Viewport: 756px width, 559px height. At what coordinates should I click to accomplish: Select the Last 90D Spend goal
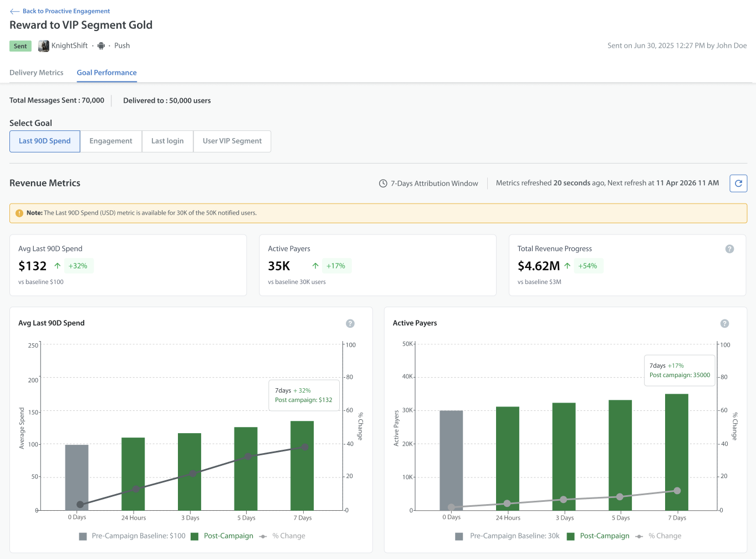coord(45,141)
